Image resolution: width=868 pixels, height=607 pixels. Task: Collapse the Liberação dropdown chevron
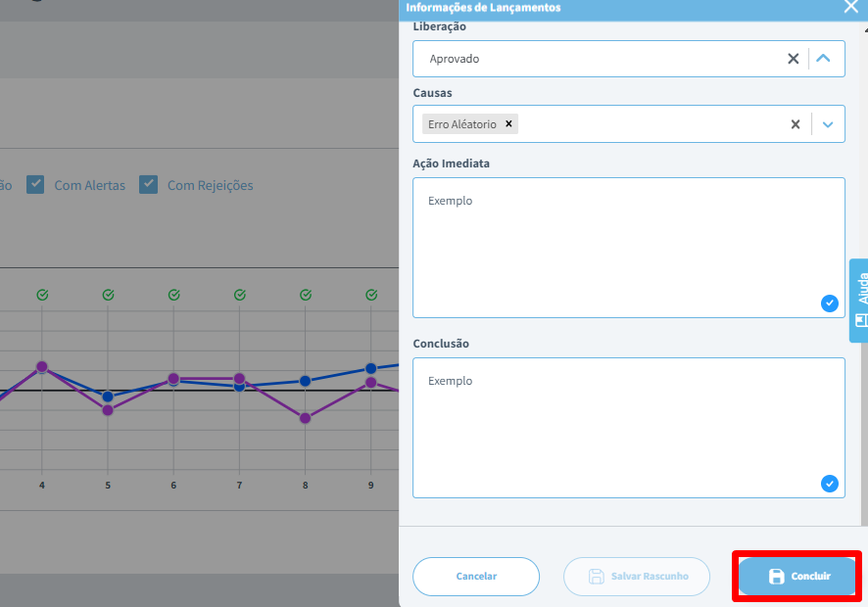click(x=824, y=59)
